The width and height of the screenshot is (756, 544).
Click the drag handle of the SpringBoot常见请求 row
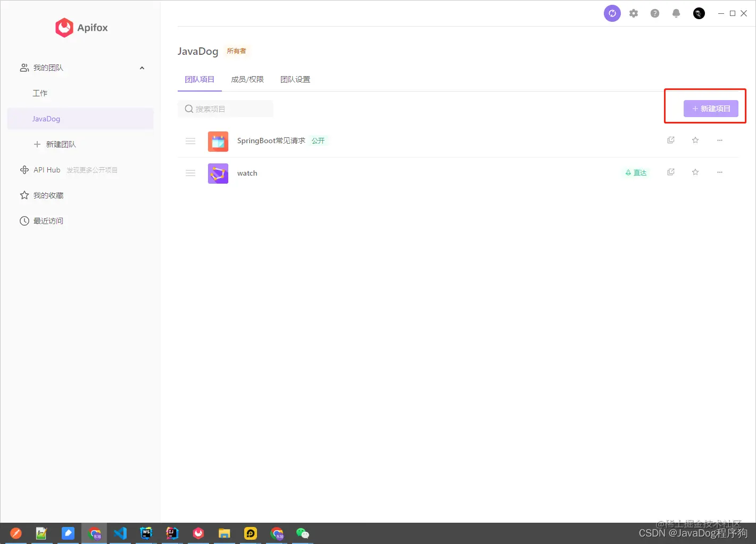click(190, 141)
